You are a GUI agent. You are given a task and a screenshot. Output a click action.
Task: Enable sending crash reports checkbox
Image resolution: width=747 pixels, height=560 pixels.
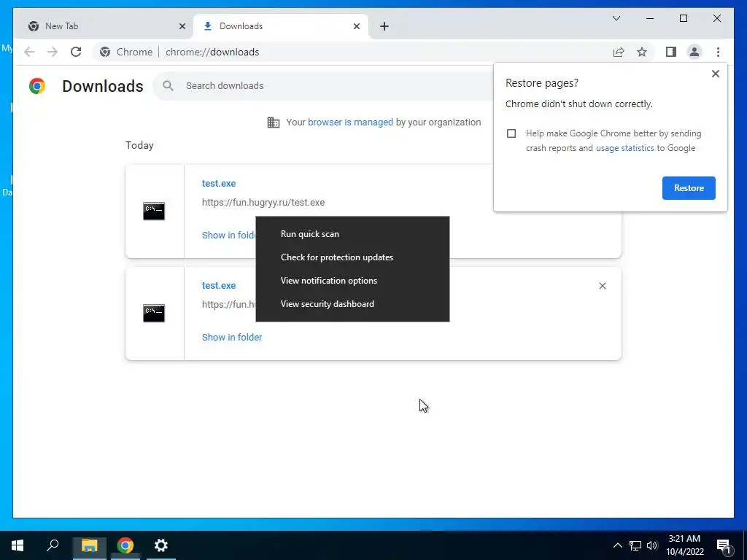(x=511, y=133)
